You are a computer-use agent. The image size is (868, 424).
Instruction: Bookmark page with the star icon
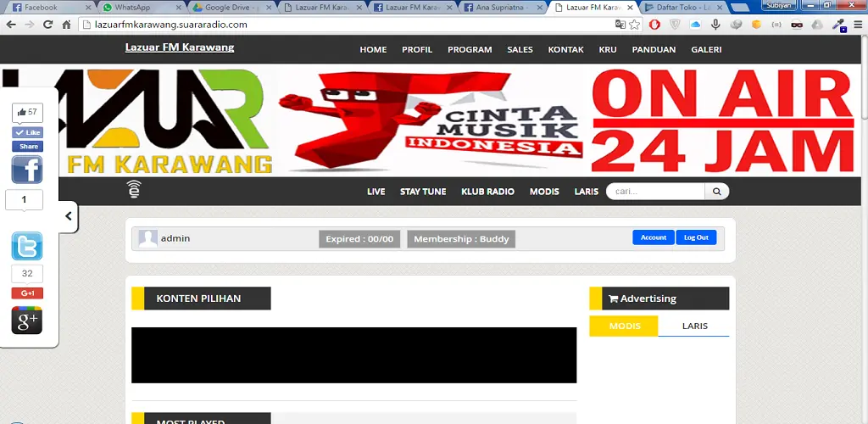[634, 25]
